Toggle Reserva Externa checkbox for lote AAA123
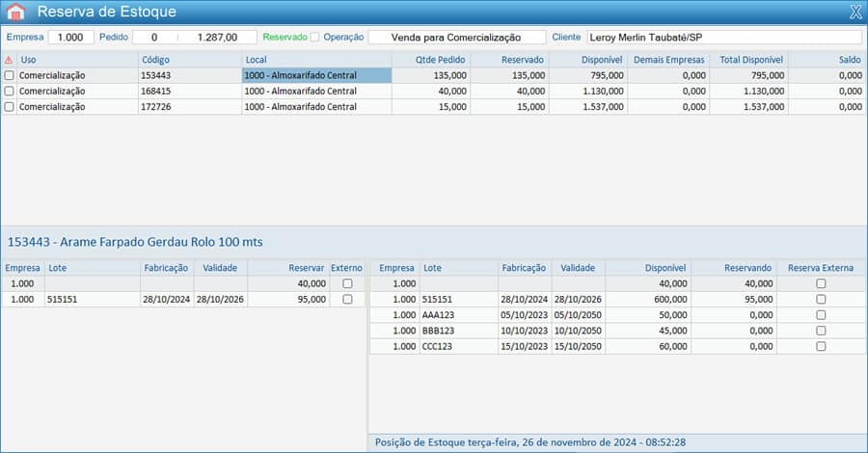868x453 pixels. click(x=821, y=315)
